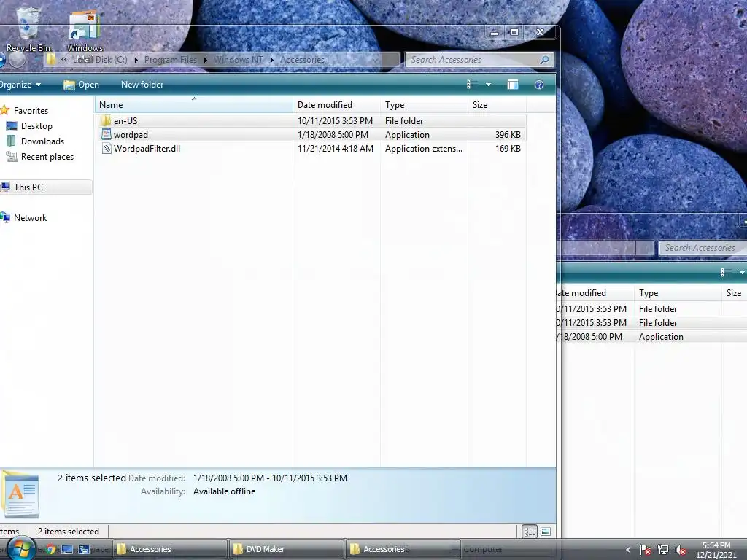
Task: Click the Change your view icon
Action: [x=470, y=85]
